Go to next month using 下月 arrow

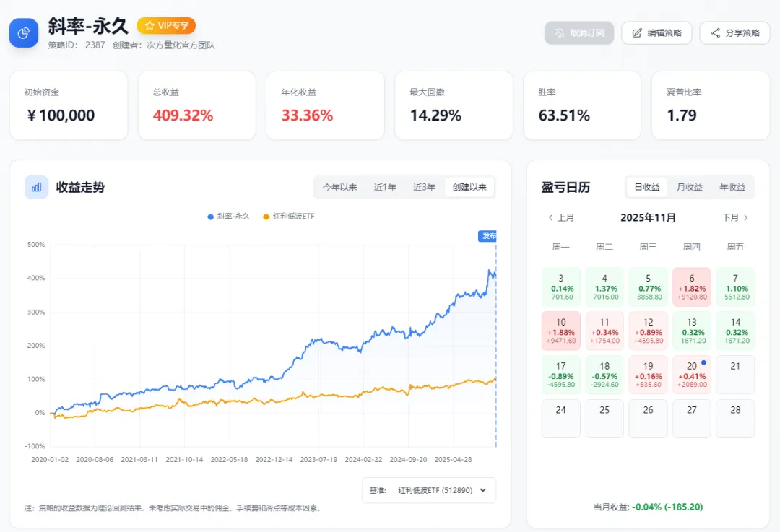coord(745,217)
